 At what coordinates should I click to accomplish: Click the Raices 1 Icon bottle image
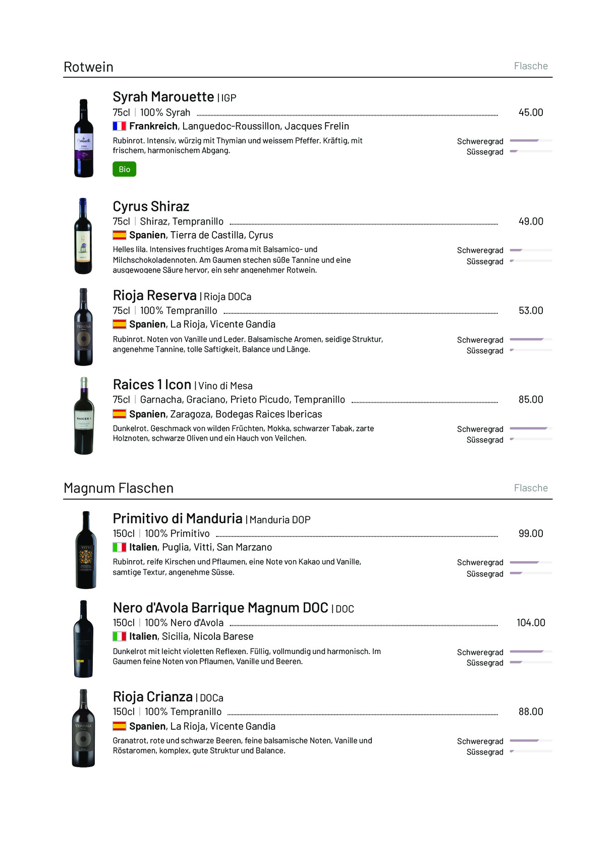coord(84,416)
